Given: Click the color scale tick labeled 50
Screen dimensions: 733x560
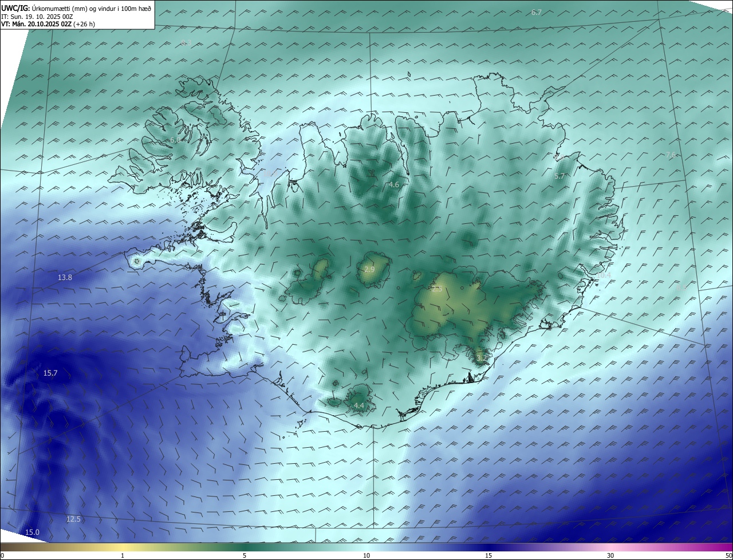Looking at the screenshot, I should pyautogui.click(x=728, y=555).
